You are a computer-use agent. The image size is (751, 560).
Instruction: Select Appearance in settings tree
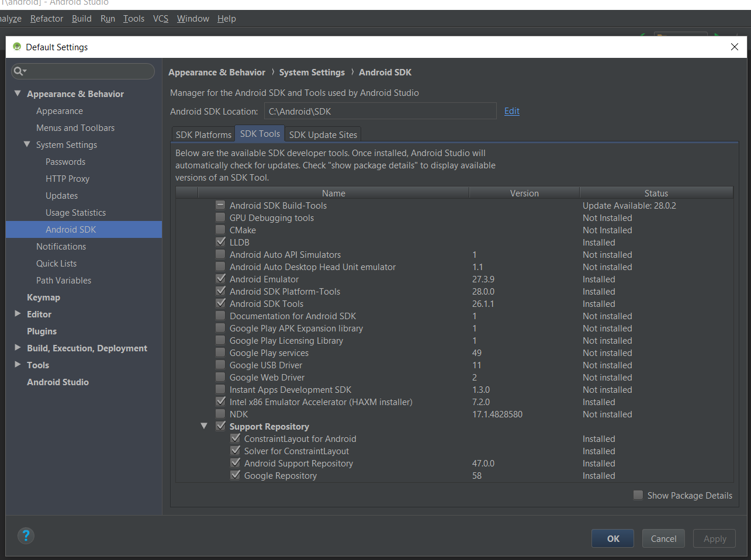click(x=60, y=111)
